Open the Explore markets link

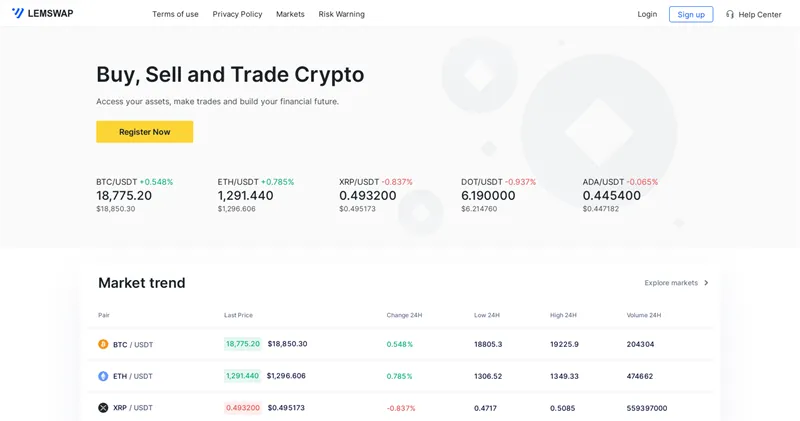(671, 283)
